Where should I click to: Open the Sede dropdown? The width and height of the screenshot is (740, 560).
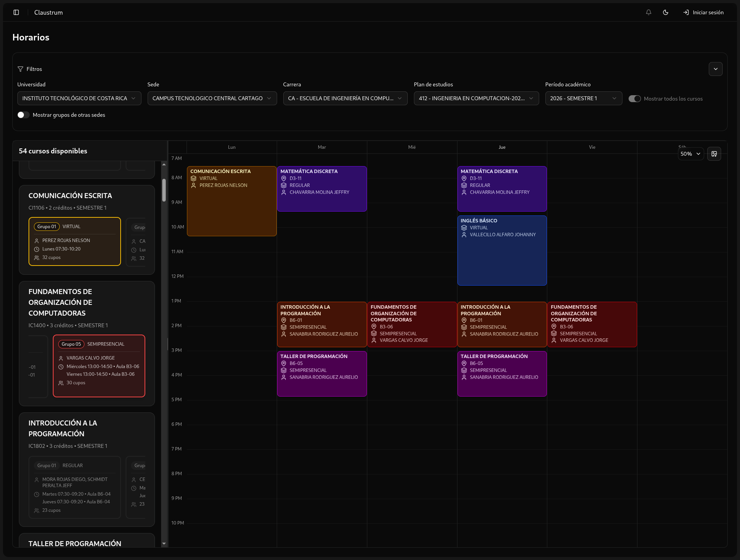pos(212,98)
